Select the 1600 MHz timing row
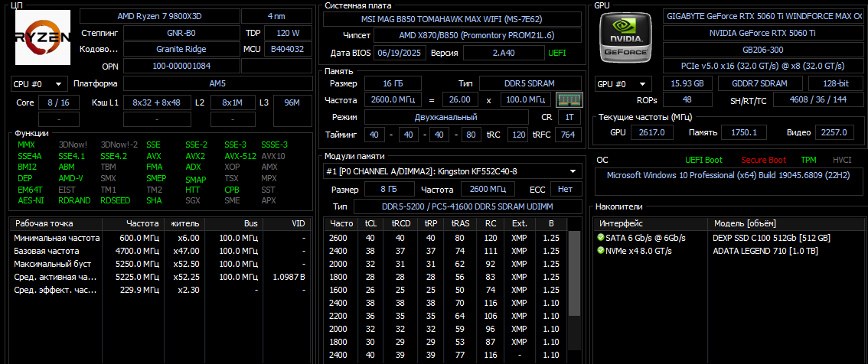Screen dimensions: 868x364 point(445,290)
